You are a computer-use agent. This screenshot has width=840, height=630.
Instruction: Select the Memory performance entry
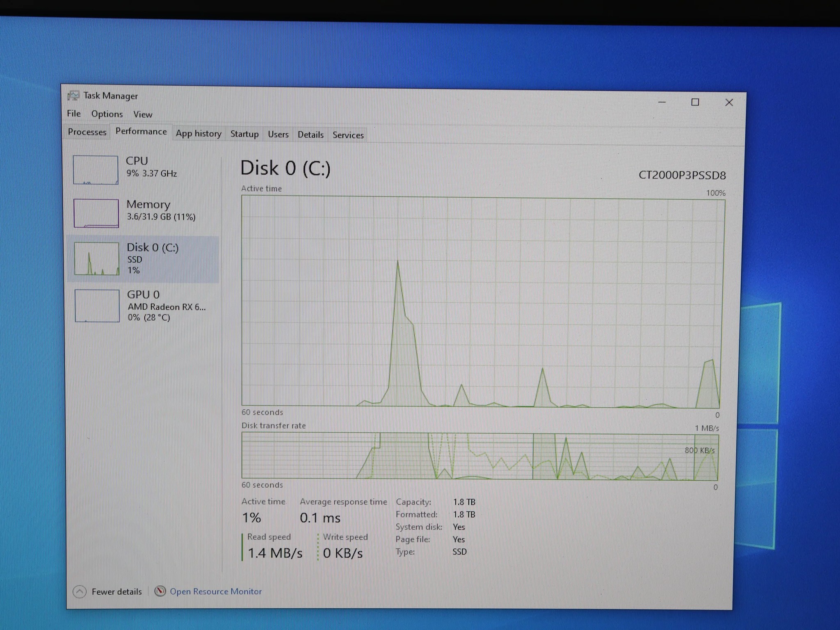click(144, 212)
